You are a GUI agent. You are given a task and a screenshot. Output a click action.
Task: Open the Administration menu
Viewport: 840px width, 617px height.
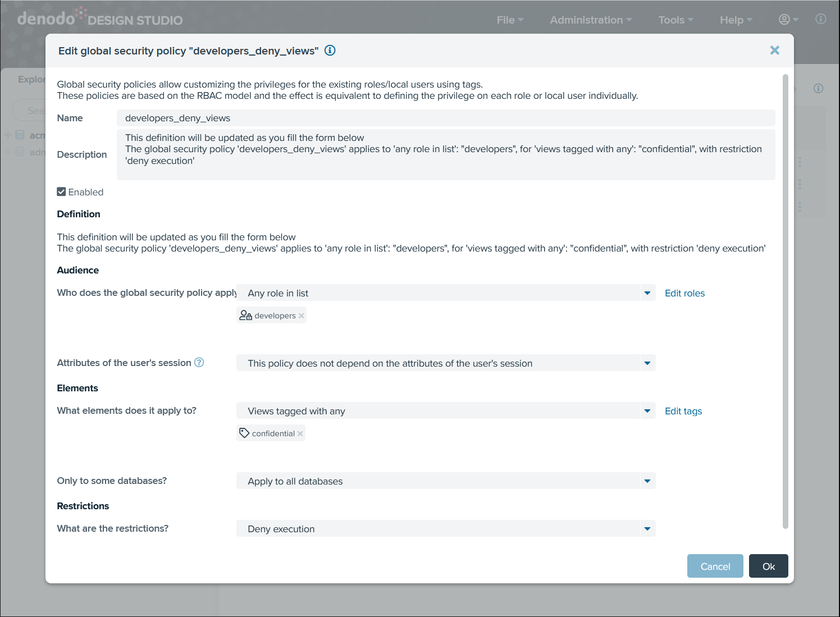591,20
